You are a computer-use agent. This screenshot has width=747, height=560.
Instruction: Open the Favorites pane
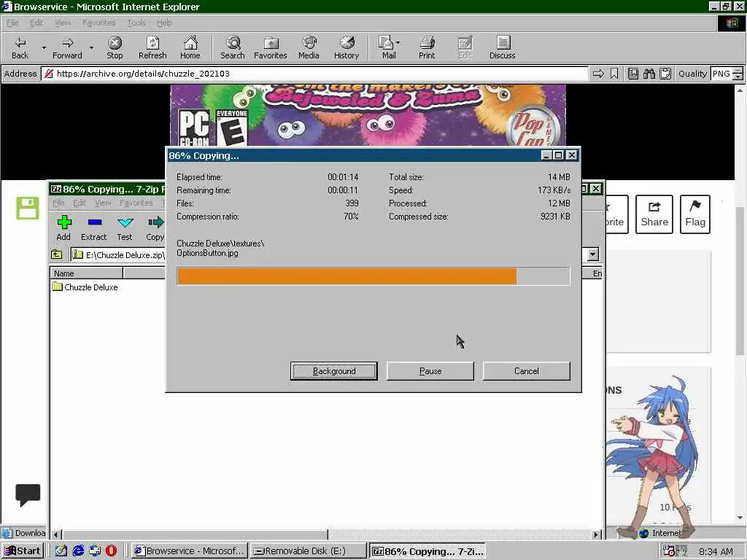(271, 47)
